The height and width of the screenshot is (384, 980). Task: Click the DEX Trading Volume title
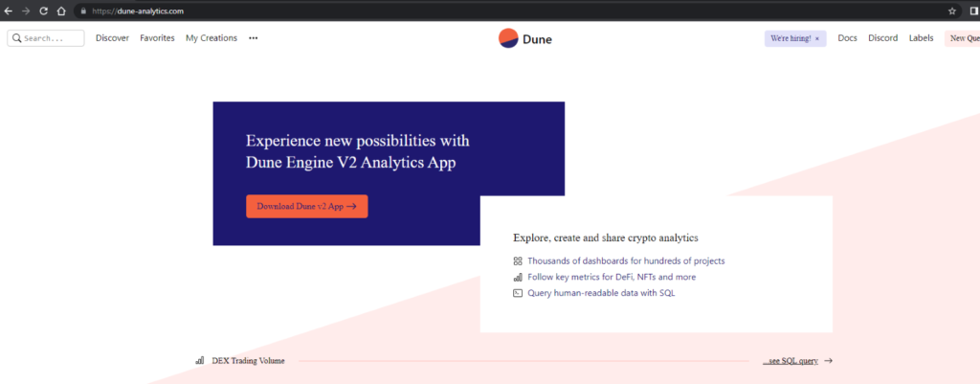pos(248,361)
